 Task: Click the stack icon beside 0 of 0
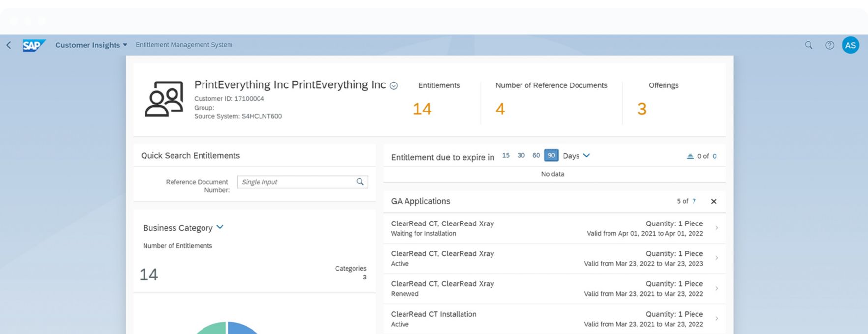click(x=690, y=156)
